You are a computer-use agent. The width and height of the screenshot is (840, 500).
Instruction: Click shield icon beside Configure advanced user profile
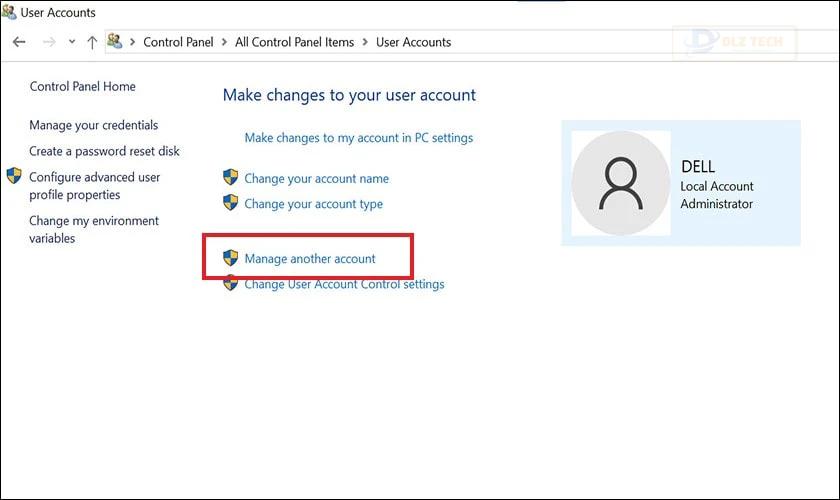(x=14, y=176)
